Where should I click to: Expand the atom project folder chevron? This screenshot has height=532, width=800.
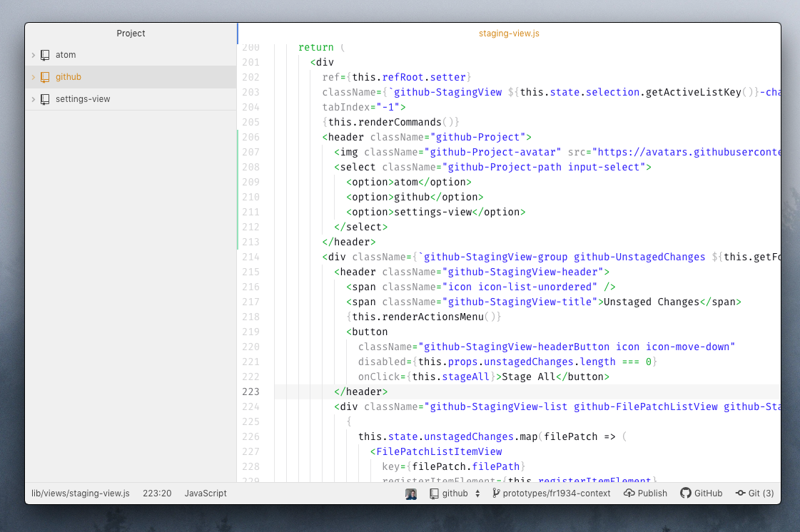click(x=33, y=55)
